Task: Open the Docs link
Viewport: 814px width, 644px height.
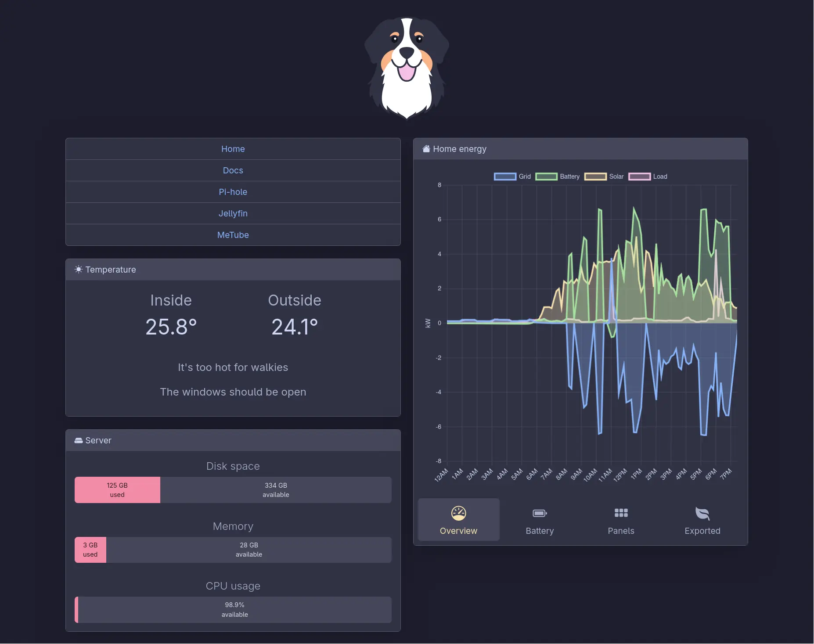Action: (x=233, y=170)
